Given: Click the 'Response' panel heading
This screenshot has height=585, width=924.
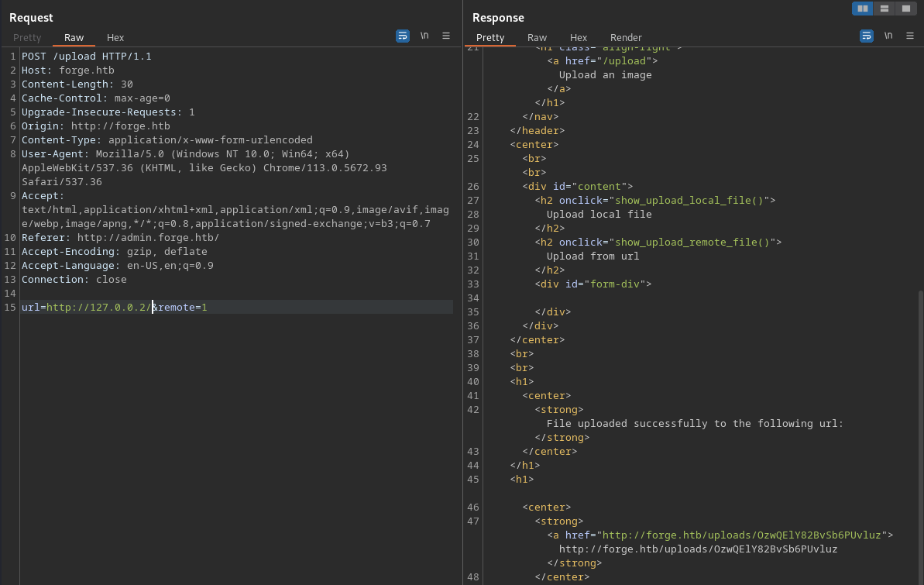Looking at the screenshot, I should coord(498,18).
